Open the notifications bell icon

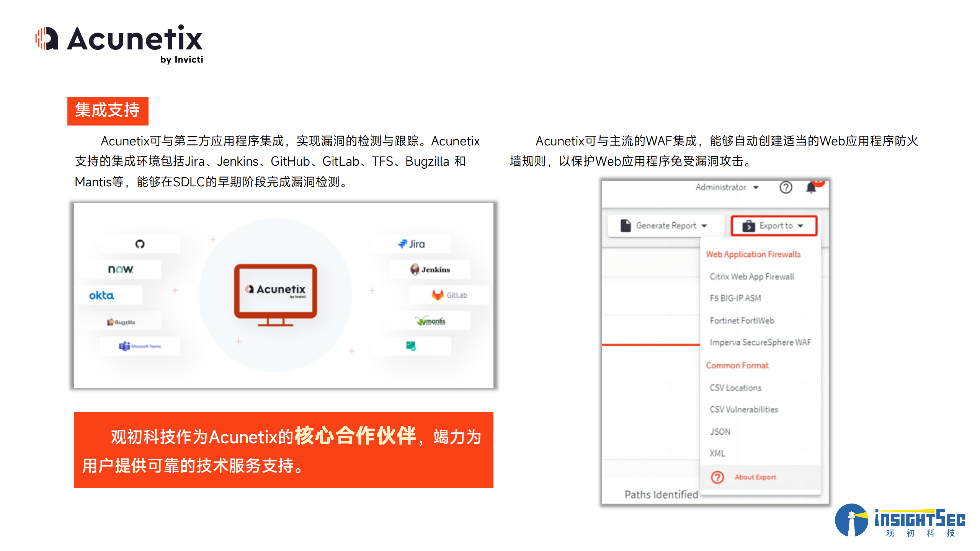click(x=811, y=187)
